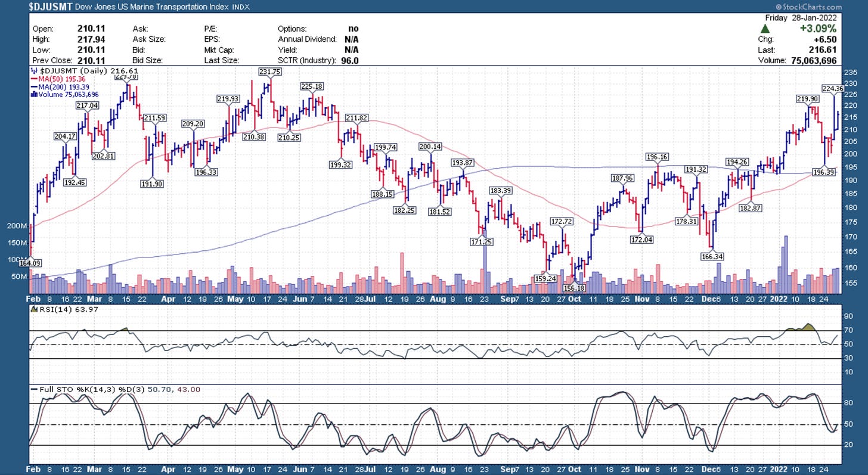Click the 196.16 price label

(656, 157)
